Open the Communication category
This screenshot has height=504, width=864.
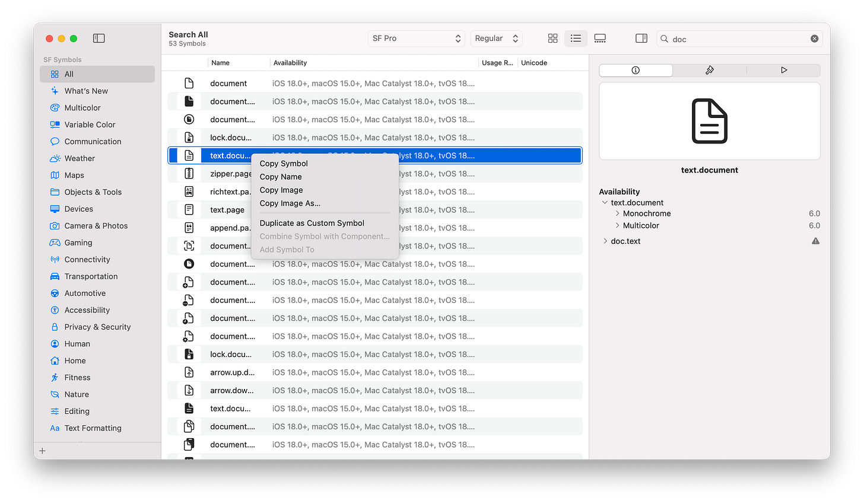(x=97, y=142)
